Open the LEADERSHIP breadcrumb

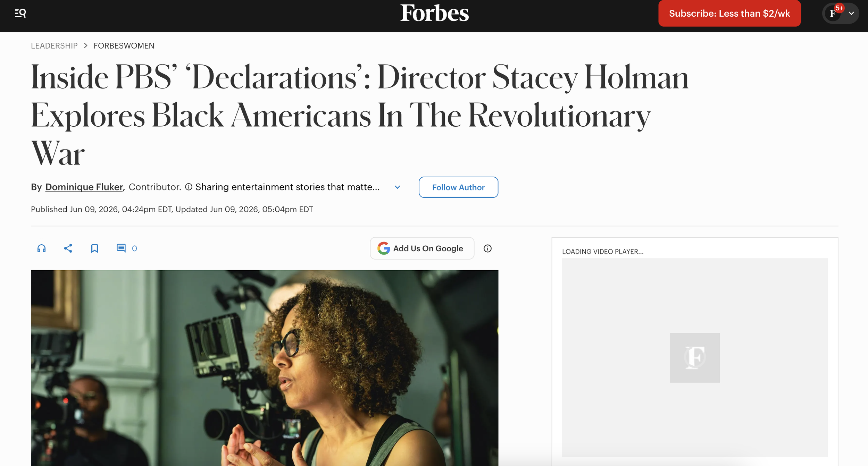[54, 46]
